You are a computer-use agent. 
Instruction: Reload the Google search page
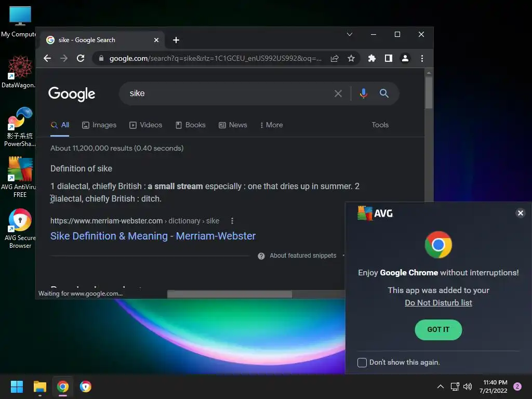click(81, 58)
